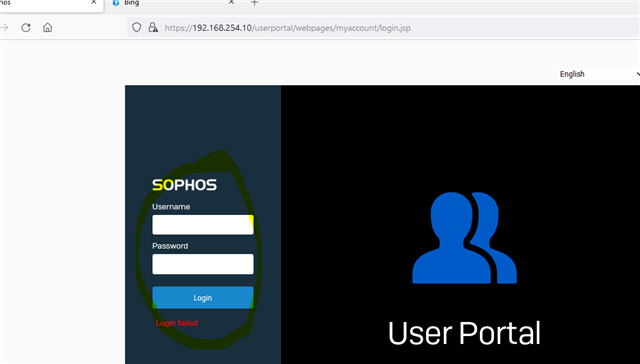Click into the Username field
Viewport: 640px width, 364px height.
click(203, 225)
